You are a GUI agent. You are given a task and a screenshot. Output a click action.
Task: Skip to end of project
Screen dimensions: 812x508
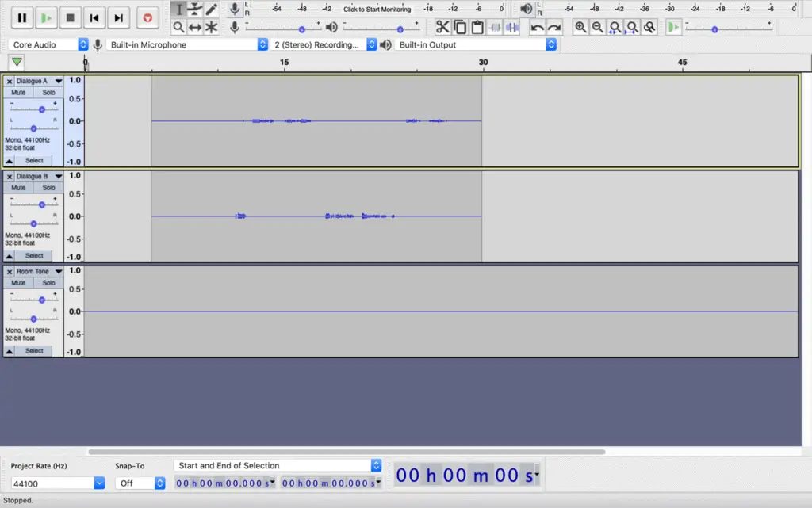[x=119, y=18]
